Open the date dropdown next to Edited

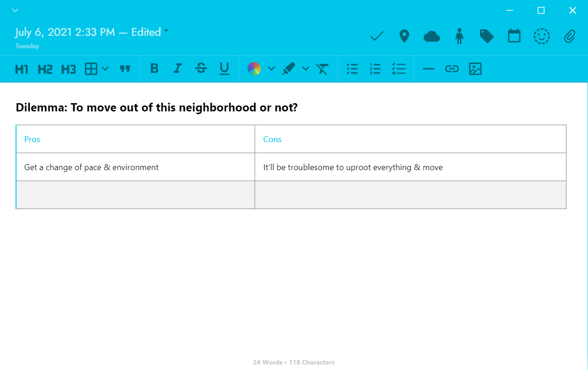[166, 31]
